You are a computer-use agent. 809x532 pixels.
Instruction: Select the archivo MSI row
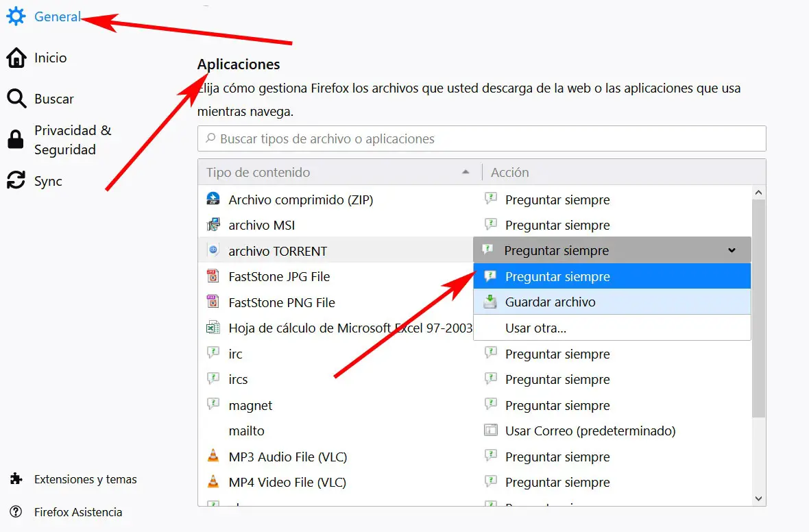pos(335,225)
